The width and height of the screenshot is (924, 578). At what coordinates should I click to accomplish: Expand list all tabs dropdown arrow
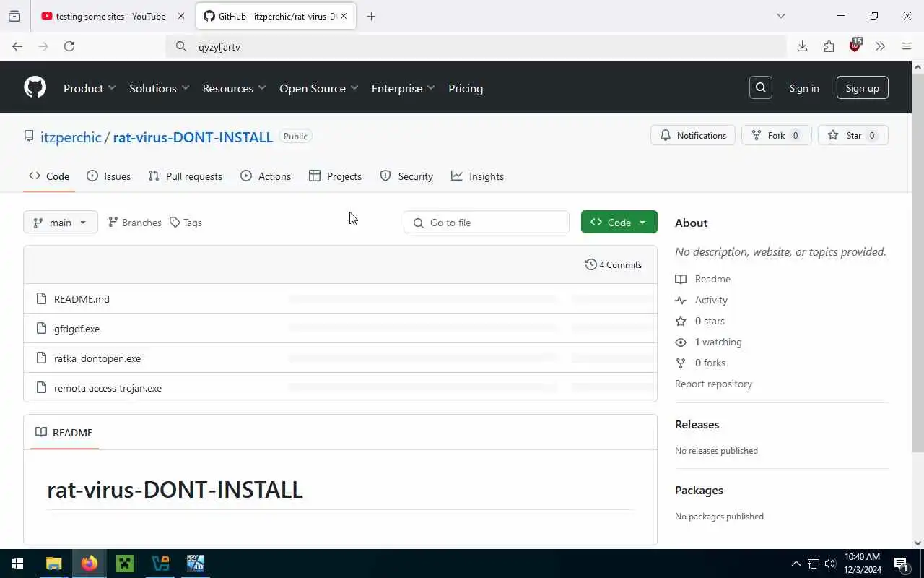[x=780, y=16]
